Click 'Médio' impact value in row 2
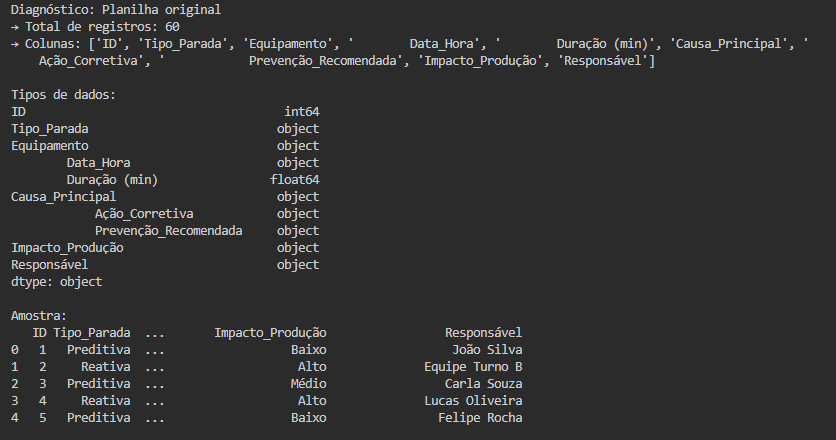The width and height of the screenshot is (836, 440). click(309, 384)
